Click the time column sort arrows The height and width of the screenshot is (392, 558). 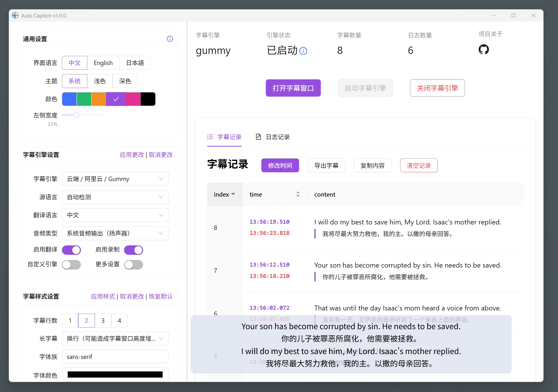298,194
